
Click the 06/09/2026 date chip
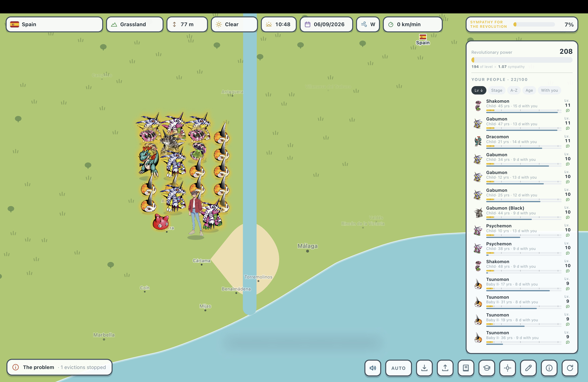point(326,24)
